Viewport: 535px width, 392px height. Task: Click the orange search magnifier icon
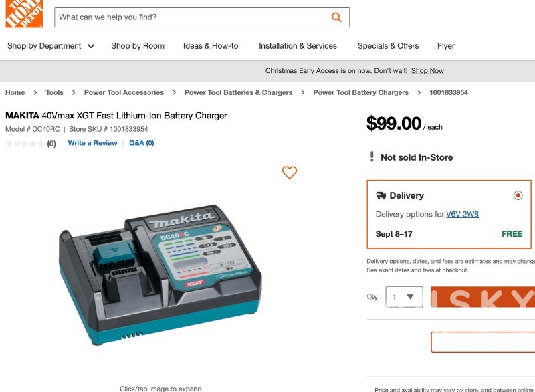click(336, 17)
